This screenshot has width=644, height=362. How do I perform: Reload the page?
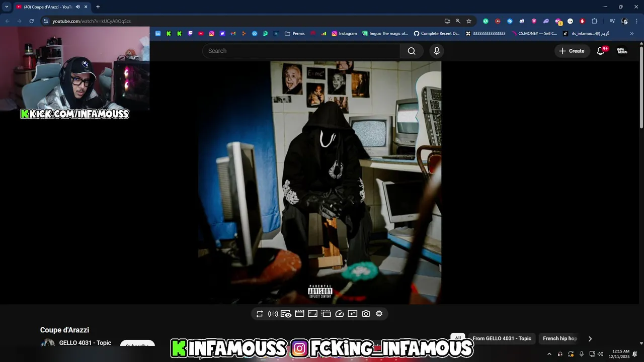point(31,21)
